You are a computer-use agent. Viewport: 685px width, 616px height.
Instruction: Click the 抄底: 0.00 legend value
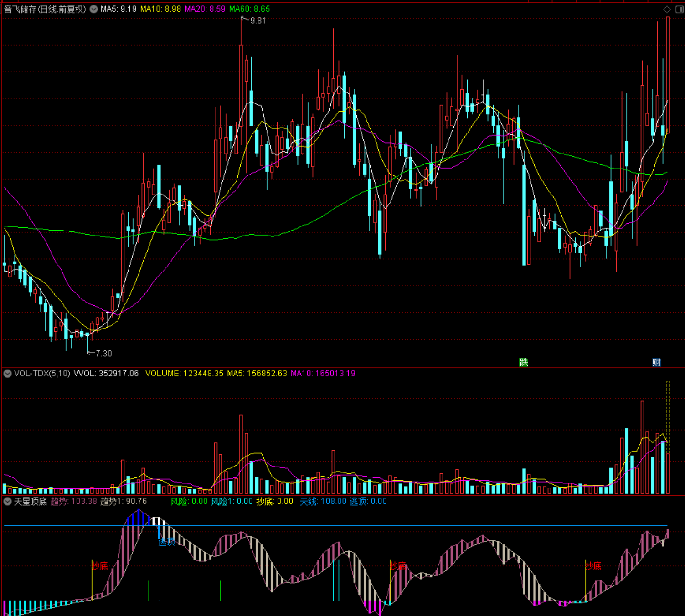pos(275,502)
